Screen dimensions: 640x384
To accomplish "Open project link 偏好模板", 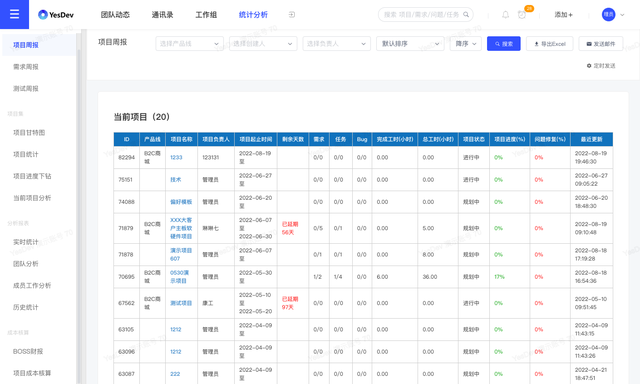I will (181, 202).
